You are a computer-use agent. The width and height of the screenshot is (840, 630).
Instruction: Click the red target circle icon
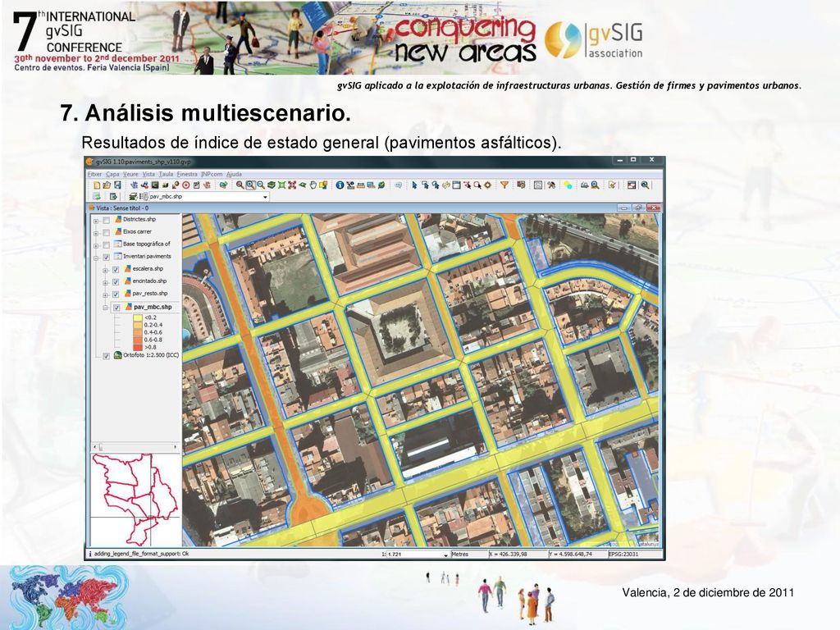click(186, 185)
